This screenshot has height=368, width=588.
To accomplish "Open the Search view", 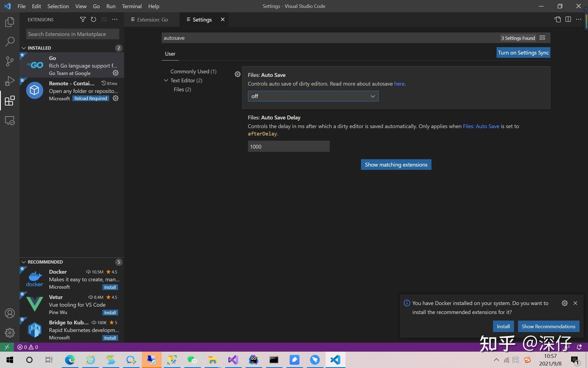I will pos(9,41).
